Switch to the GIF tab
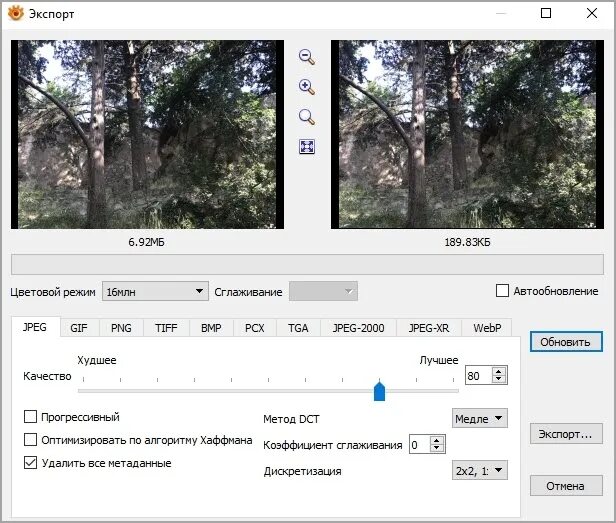Screen dimensions: 616x523 point(79,328)
